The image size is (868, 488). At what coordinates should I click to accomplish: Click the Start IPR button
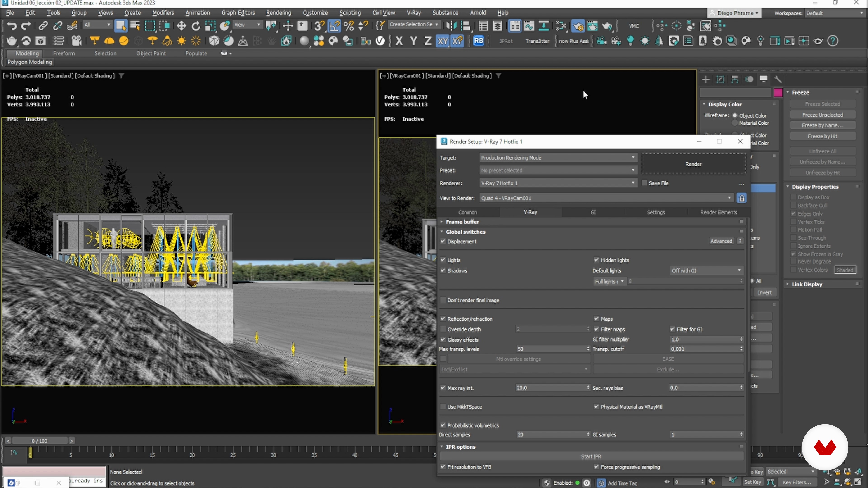pos(591,456)
